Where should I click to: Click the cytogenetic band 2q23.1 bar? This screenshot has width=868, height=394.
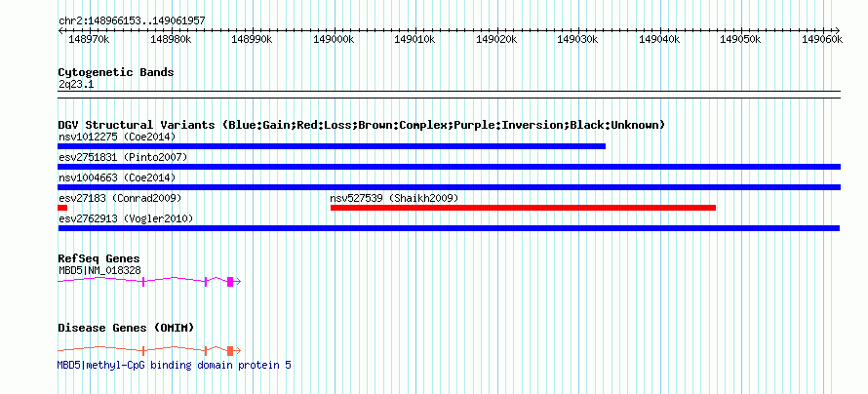(x=449, y=95)
